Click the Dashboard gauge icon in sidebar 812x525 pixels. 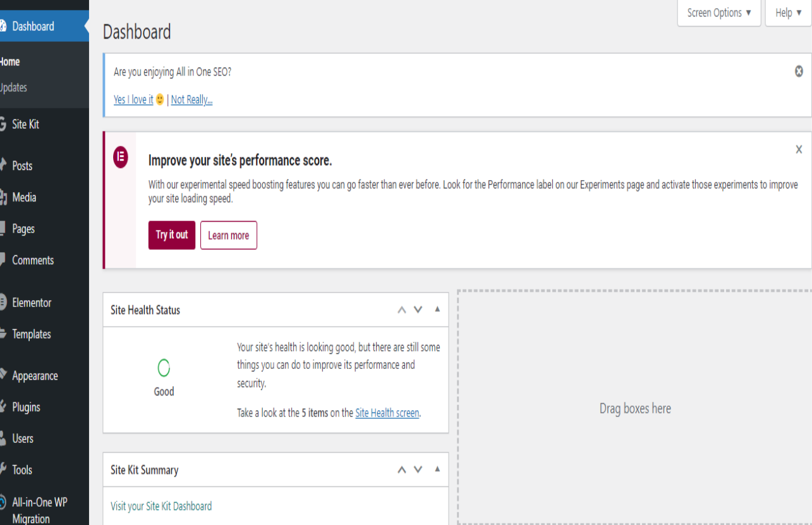tap(2, 26)
